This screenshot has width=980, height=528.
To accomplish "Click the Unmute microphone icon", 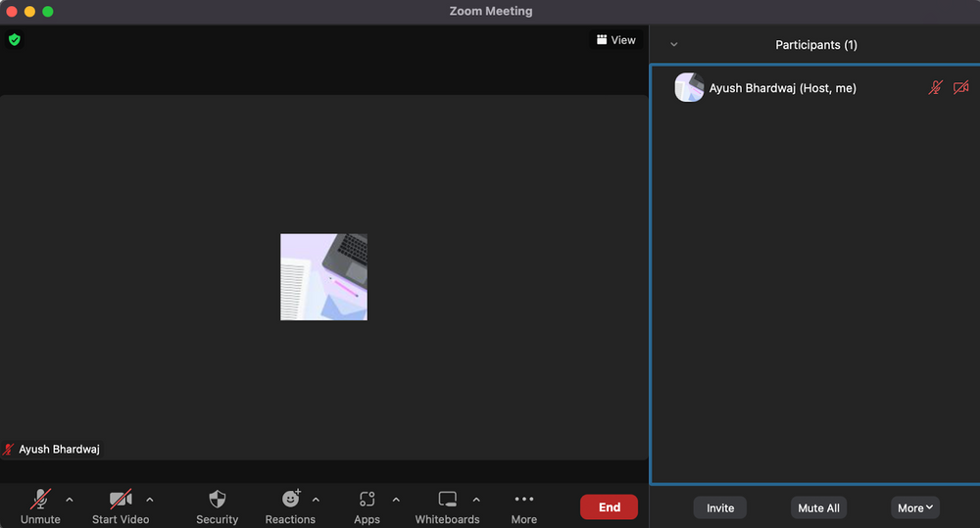I will (40, 500).
